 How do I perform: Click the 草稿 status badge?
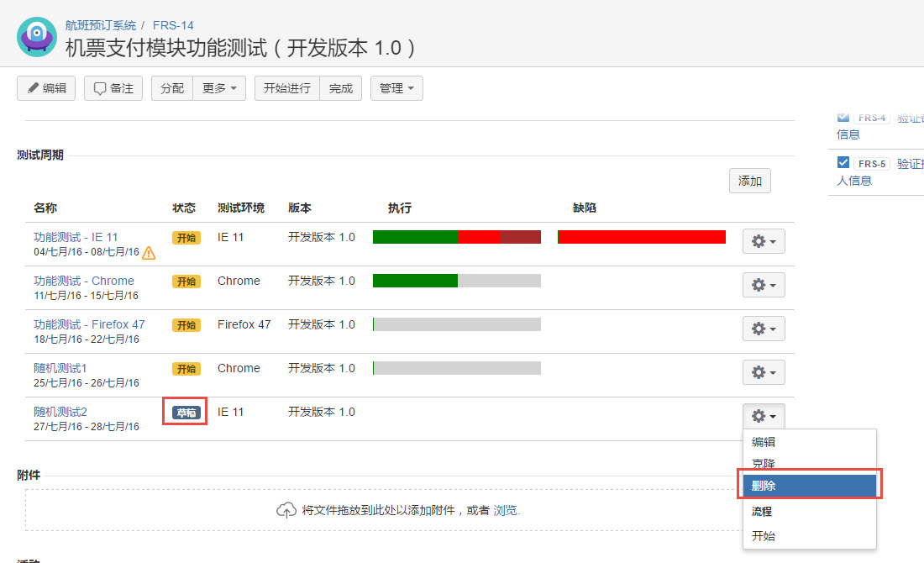(185, 413)
